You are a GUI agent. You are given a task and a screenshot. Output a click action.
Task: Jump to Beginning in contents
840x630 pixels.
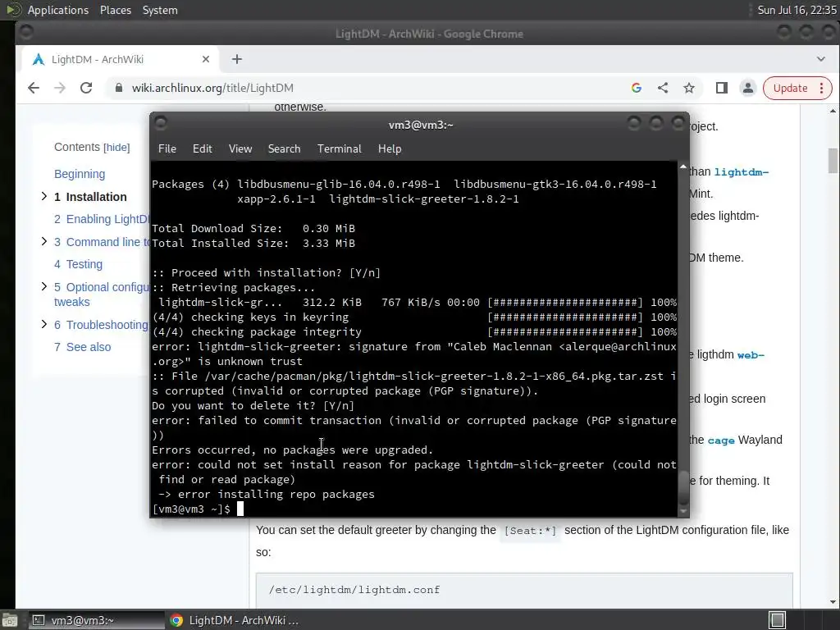pyautogui.click(x=80, y=174)
